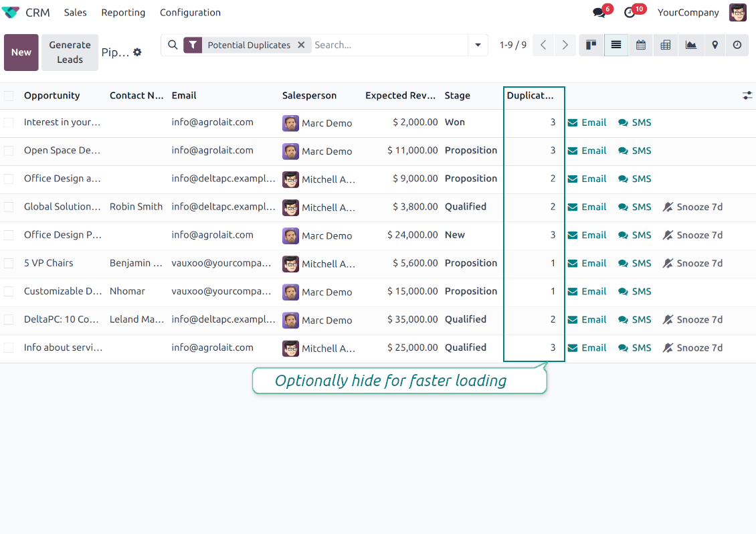Open optional columns adjust menu
The width and height of the screenshot is (756, 534).
[x=747, y=96]
